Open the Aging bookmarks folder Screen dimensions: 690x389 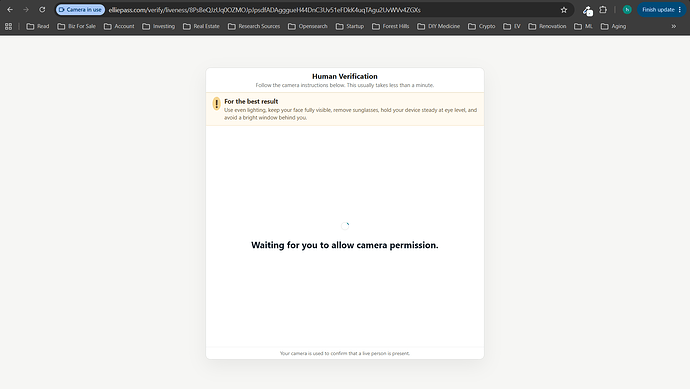(x=613, y=26)
